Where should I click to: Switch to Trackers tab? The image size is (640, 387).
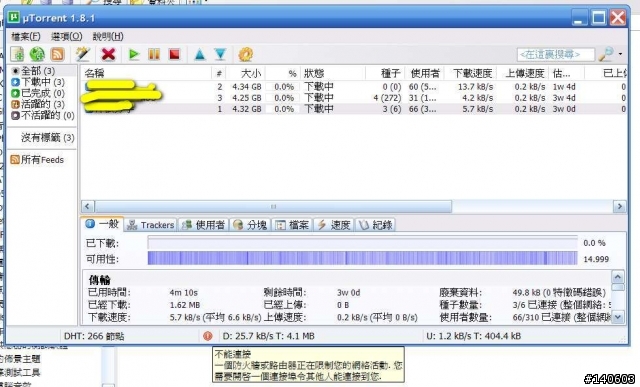(150, 225)
